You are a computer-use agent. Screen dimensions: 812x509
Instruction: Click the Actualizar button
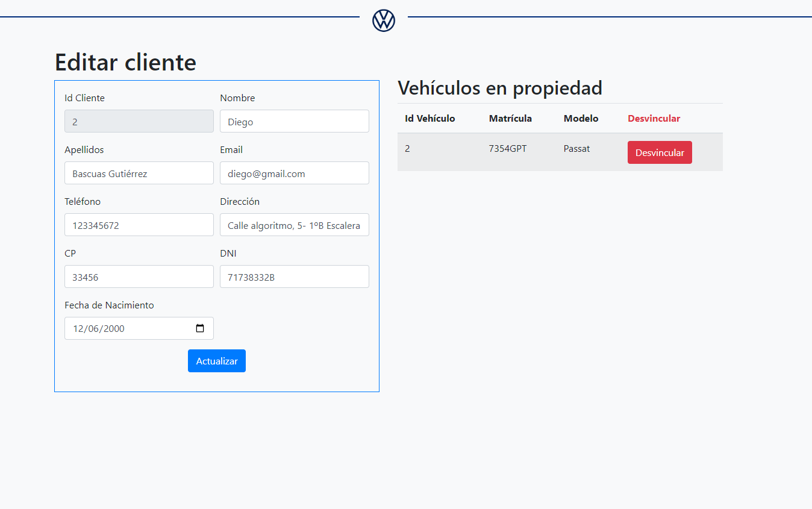216,360
